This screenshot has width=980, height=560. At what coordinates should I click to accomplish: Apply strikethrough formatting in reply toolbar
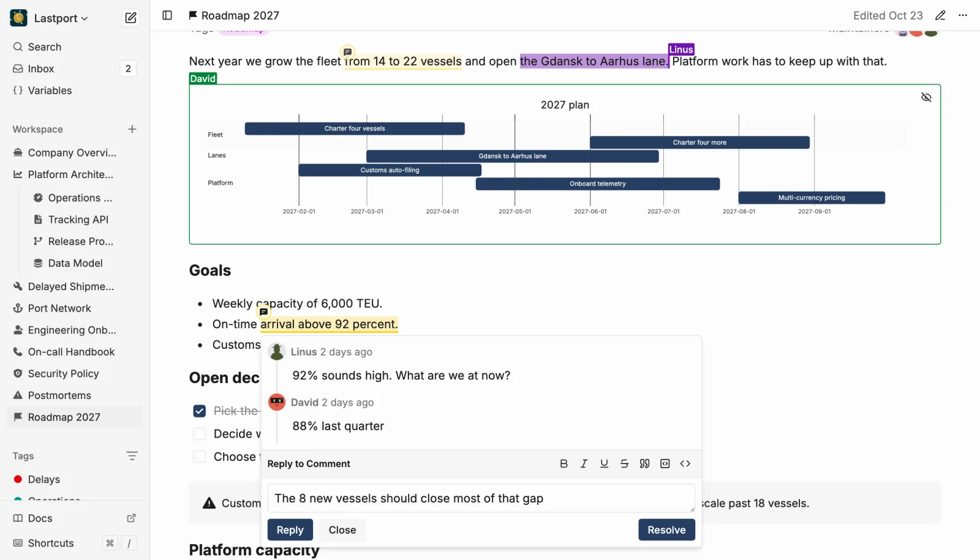click(x=624, y=464)
